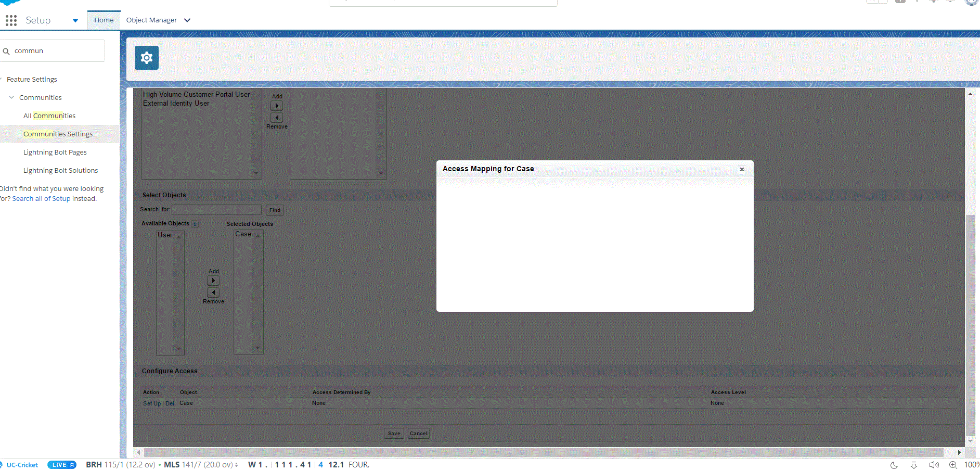Screen dimensions: 980x470
Task: Click the Add arrow under Select Objects
Action: 213,280
